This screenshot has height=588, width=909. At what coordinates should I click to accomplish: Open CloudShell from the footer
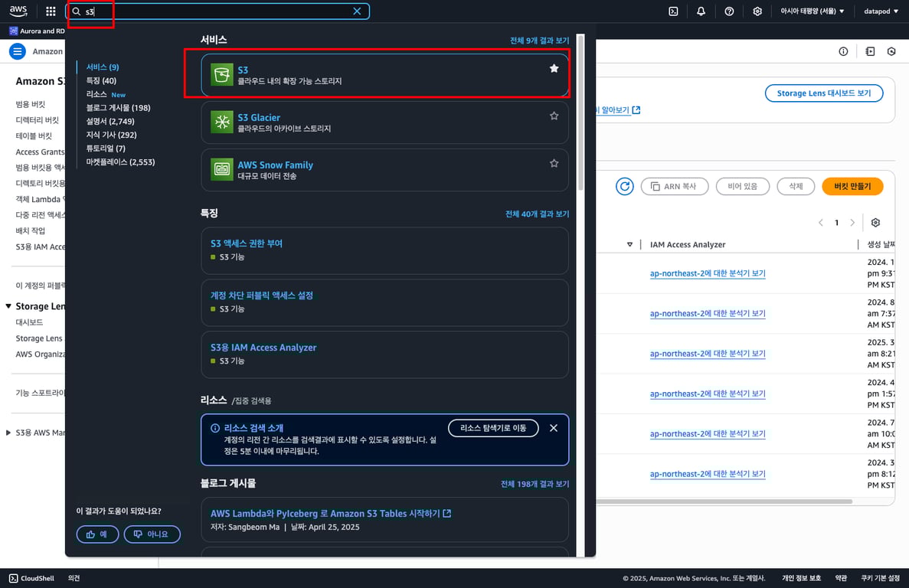[32, 578]
